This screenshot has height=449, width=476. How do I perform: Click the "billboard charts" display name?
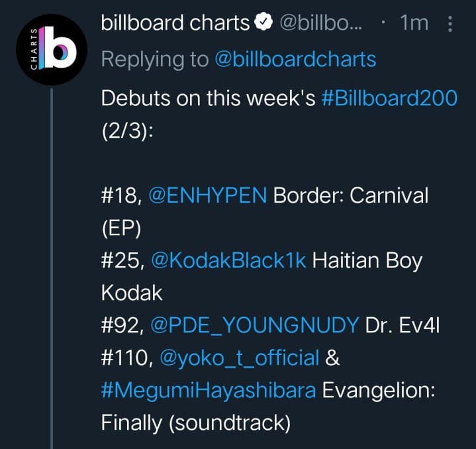coord(175,24)
